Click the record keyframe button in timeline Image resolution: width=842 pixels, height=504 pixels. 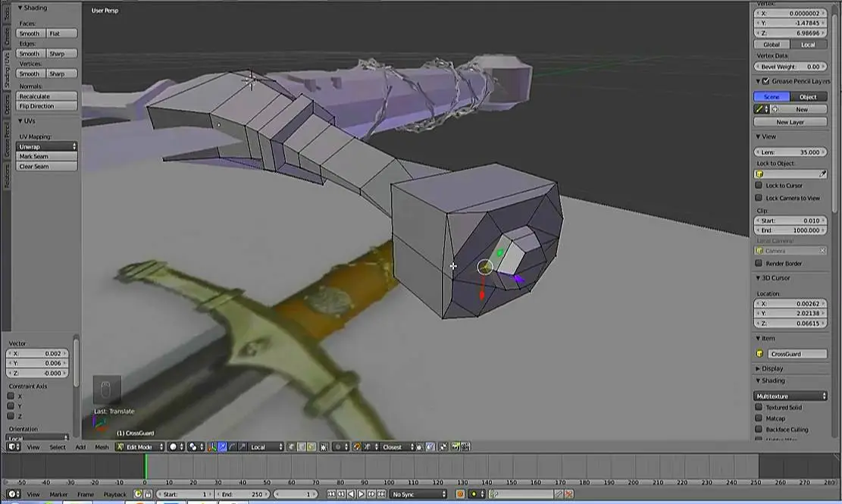pos(460,494)
